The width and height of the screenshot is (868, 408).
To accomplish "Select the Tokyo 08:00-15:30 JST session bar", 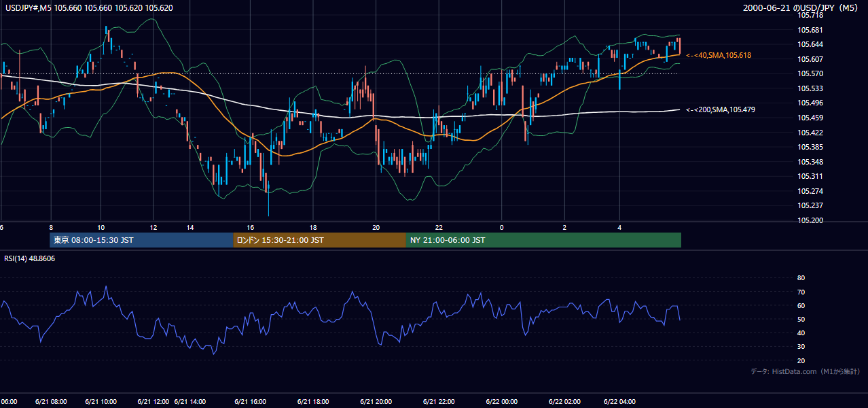I will coord(141,240).
